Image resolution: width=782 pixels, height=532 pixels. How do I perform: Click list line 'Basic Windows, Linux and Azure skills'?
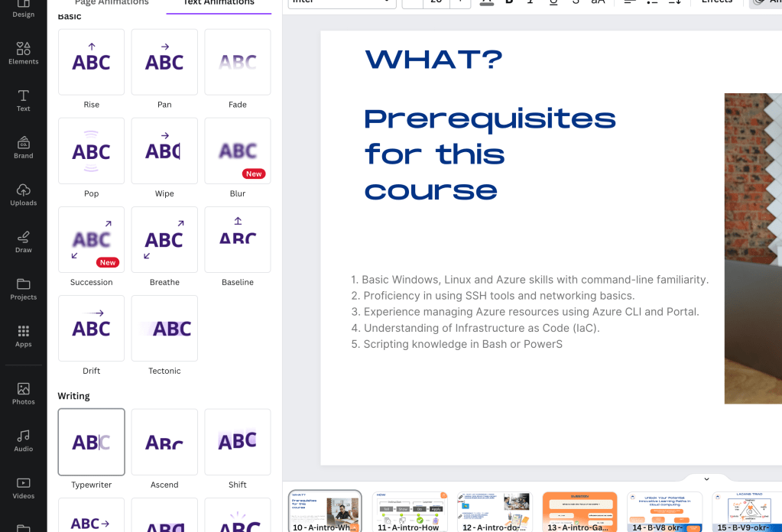(530, 280)
